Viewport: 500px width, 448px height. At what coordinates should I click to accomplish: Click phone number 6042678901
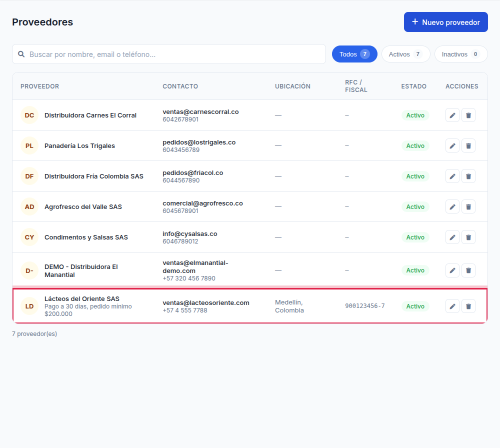pos(180,119)
